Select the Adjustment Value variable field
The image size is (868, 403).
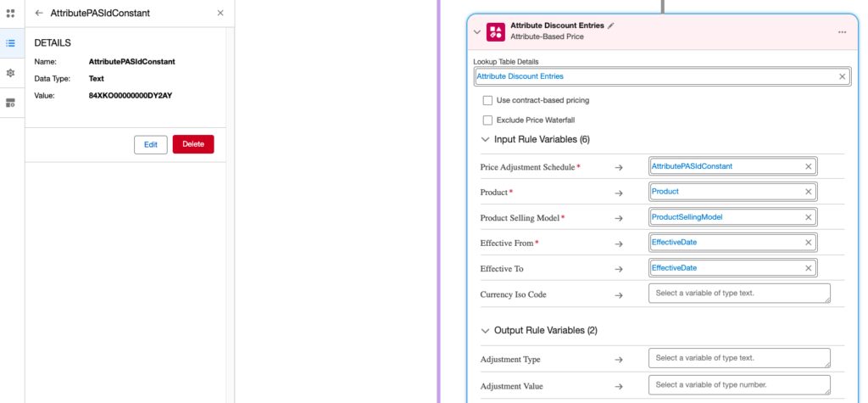[x=738, y=385]
